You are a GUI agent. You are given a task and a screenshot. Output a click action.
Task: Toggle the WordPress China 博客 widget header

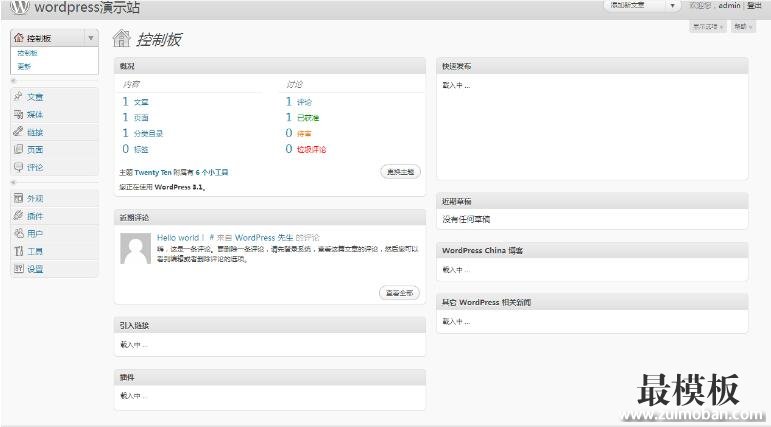pos(592,250)
